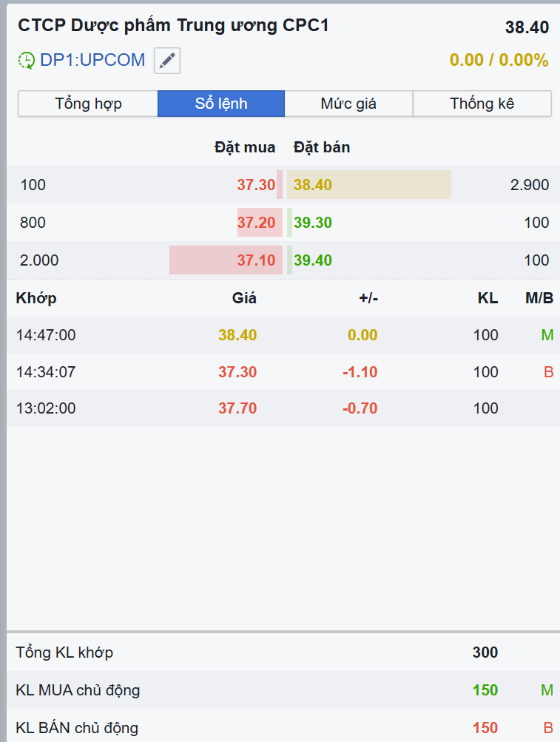This screenshot has width=560, height=742.
Task: Click the green clock icon beside DP1
Action: point(27,61)
